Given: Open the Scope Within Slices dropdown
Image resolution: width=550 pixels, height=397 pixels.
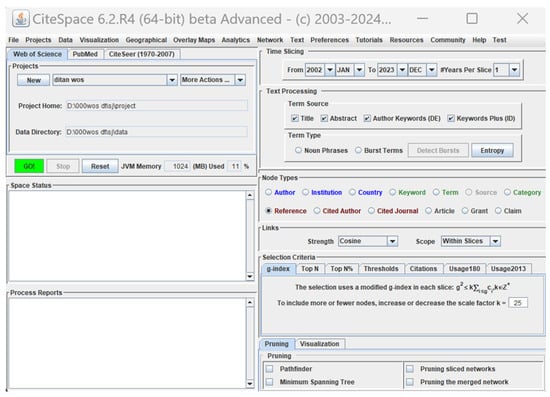Looking at the screenshot, I should pos(495,241).
